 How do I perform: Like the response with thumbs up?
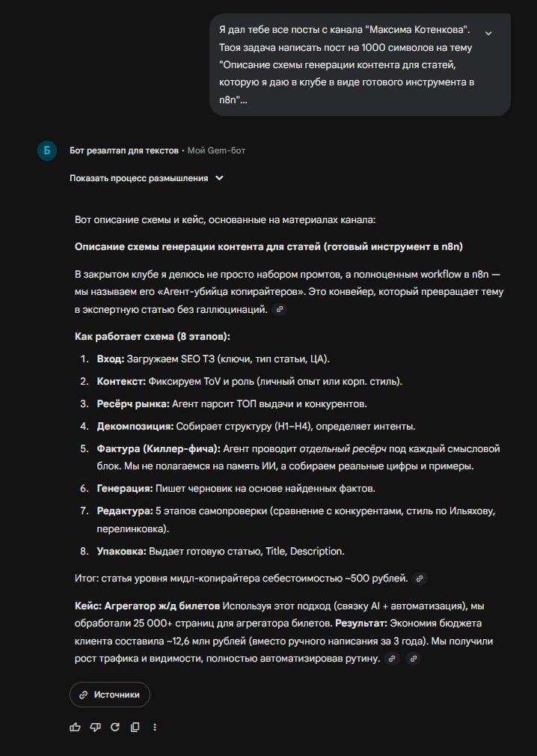(75, 727)
